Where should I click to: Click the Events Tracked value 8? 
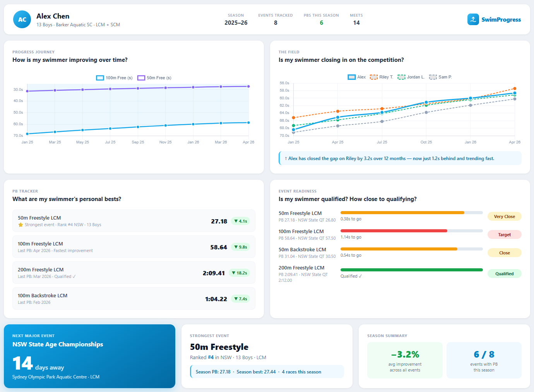tap(276, 23)
